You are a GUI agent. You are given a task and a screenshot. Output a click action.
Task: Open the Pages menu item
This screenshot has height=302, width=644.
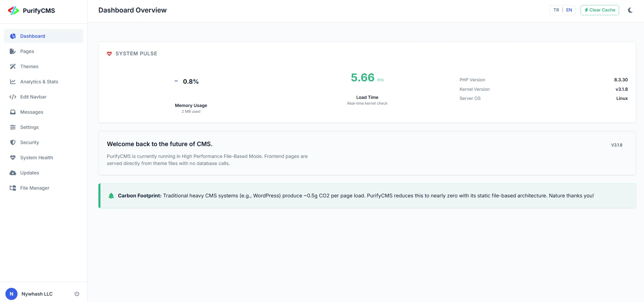click(x=43, y=51)
